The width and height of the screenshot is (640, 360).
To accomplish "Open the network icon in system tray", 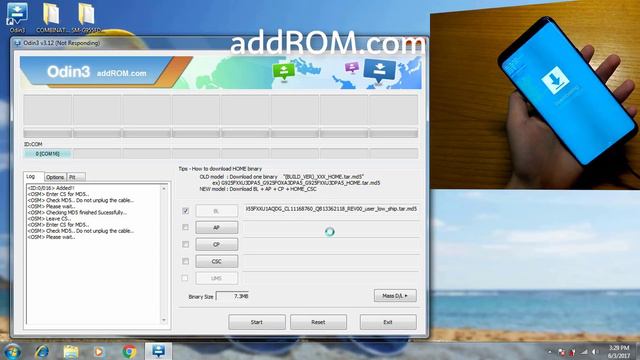I will click(x=584, y=352).
